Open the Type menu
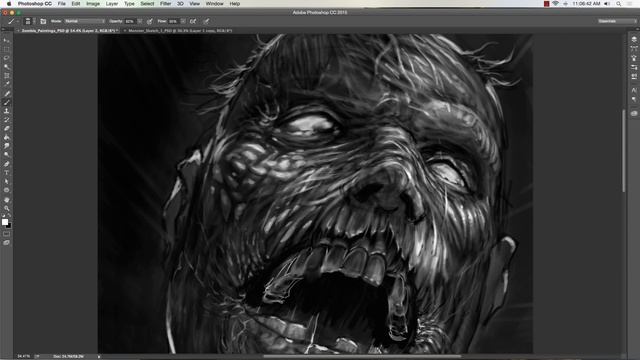 point(129,4)
